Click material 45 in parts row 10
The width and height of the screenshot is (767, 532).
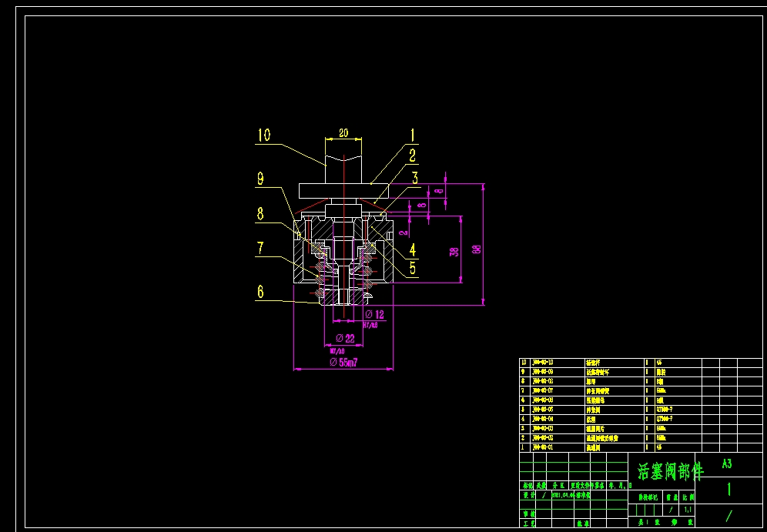659,363
